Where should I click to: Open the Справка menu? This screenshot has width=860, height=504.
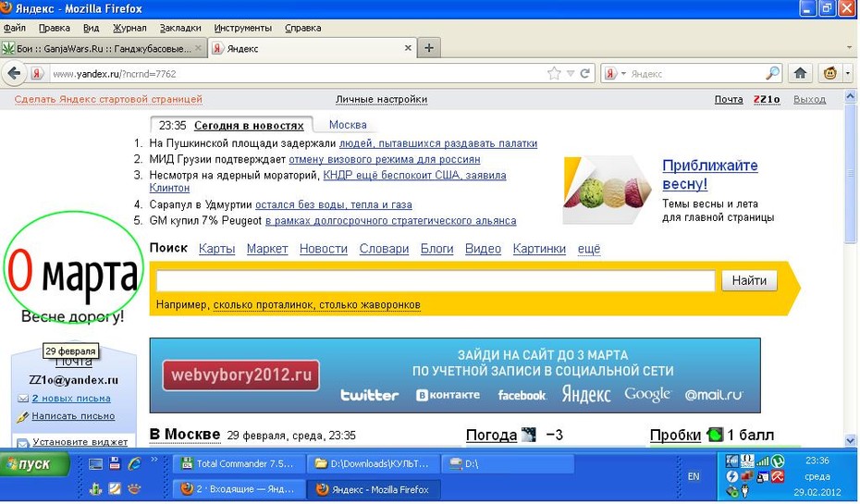click(x=302, y=28)
